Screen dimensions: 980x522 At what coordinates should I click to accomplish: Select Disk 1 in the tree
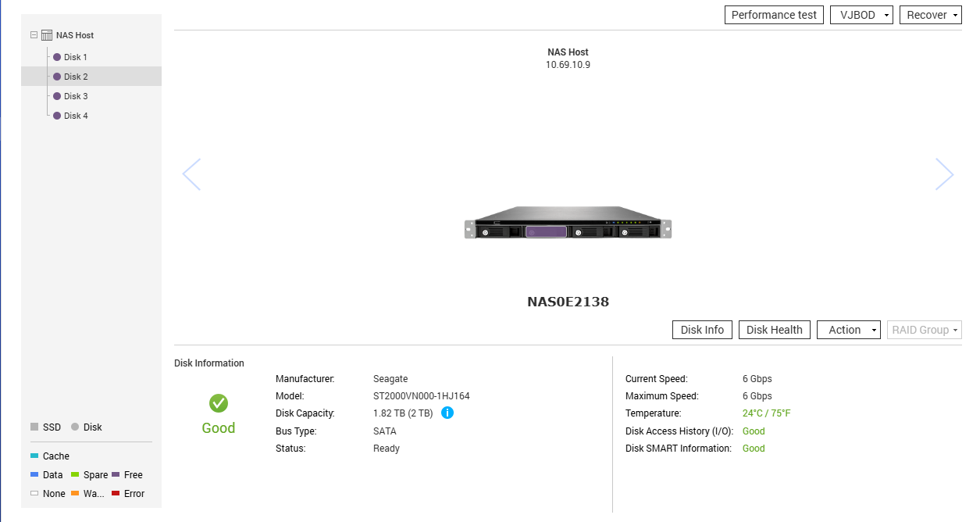[x=75, y=57]
